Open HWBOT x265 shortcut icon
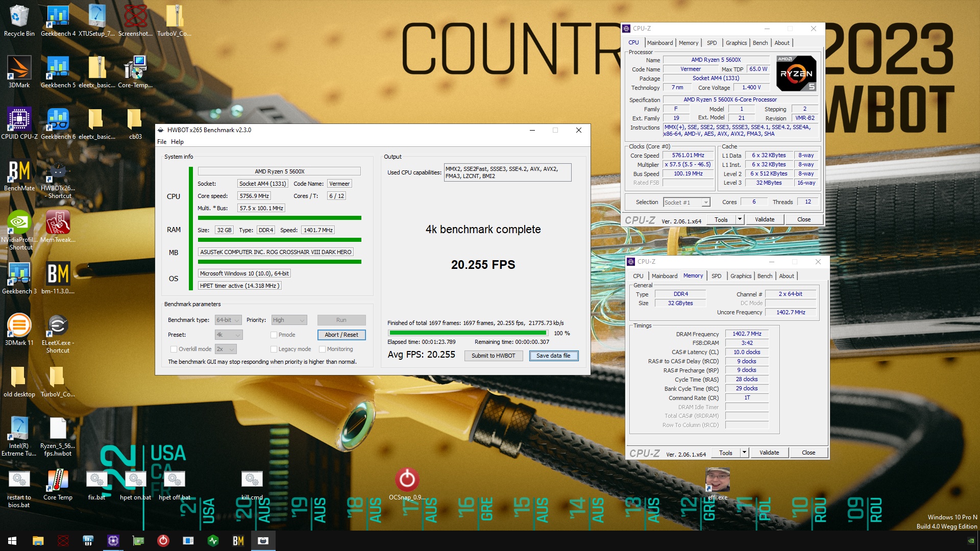This screenshot has height=551, width=980. point(58,179)
